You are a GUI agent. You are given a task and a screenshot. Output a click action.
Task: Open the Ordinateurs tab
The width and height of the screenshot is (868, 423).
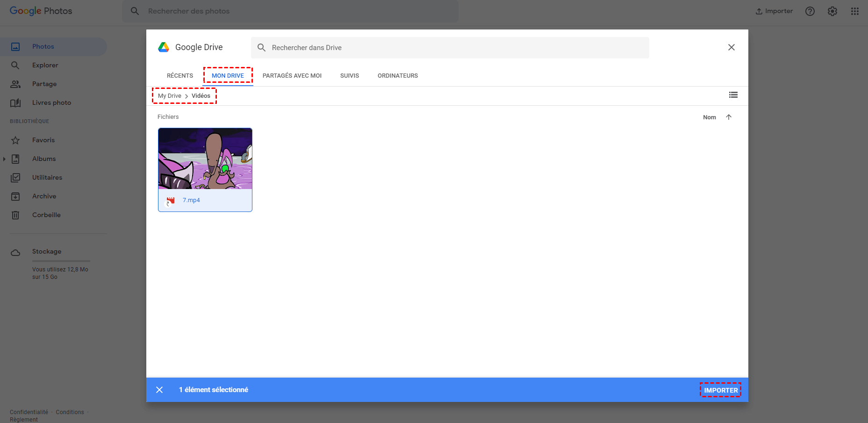[398, 76]
